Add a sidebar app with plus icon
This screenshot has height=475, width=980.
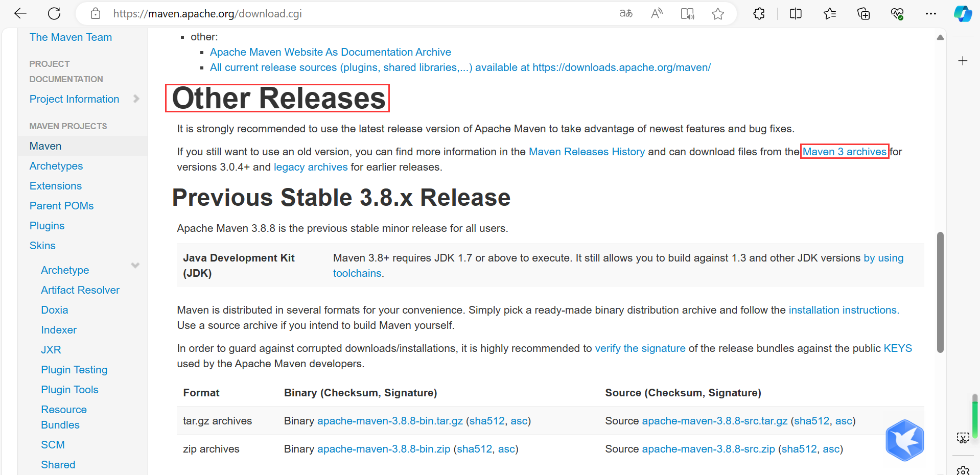pos(963,61)
